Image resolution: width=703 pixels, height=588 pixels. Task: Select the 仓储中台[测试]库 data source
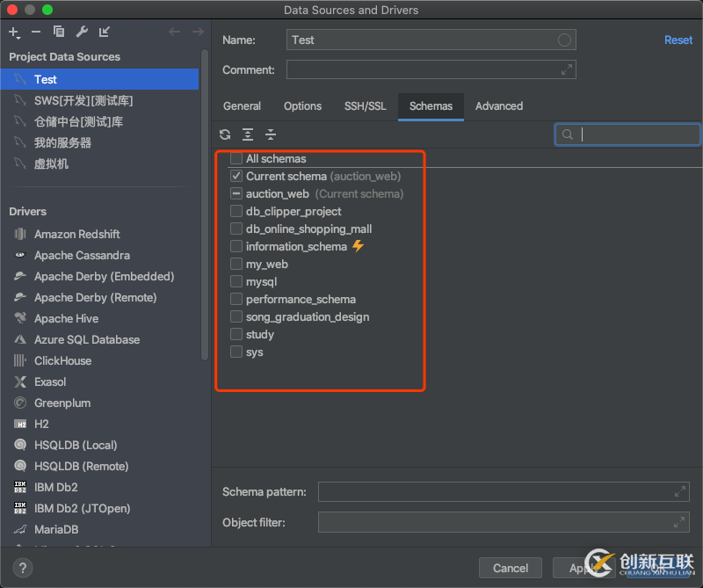pyautogui.click(x=99, y=121)
